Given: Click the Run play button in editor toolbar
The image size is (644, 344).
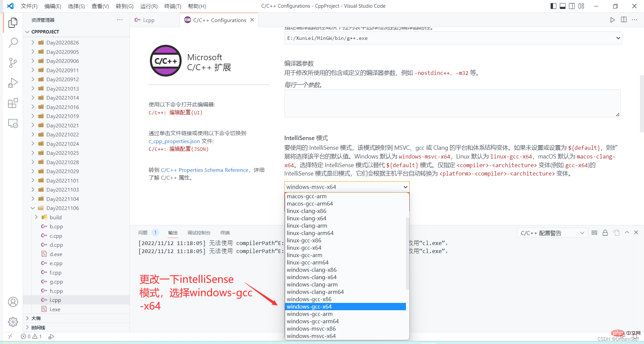Looking at the screenshot, I should tap(612, 20).
